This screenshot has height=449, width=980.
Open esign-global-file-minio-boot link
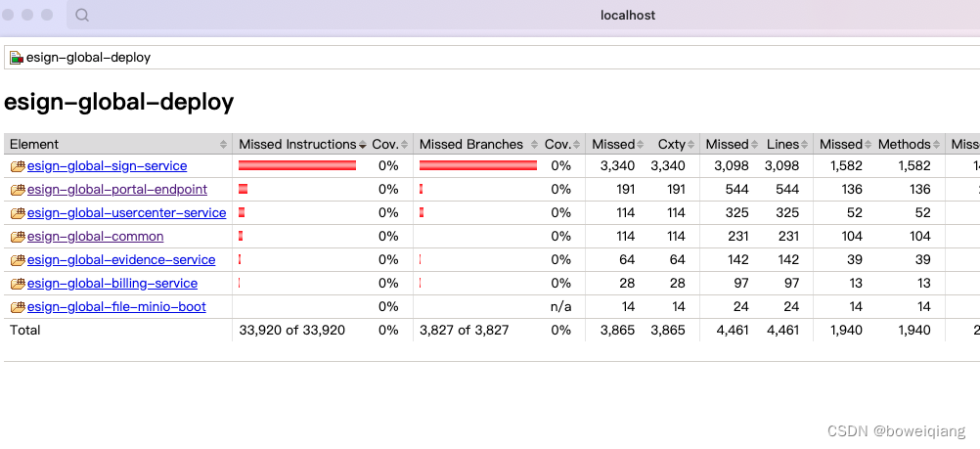point(116,307)
